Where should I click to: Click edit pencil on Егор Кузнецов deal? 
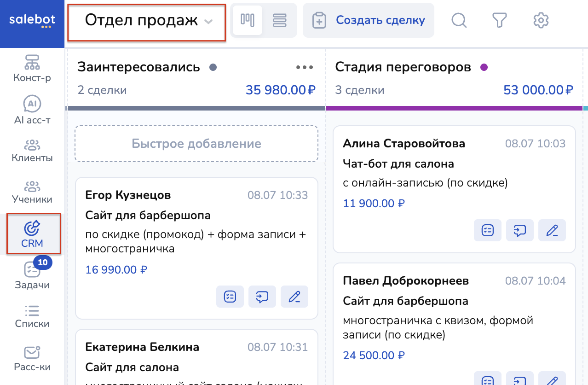(x=294, y=297)
